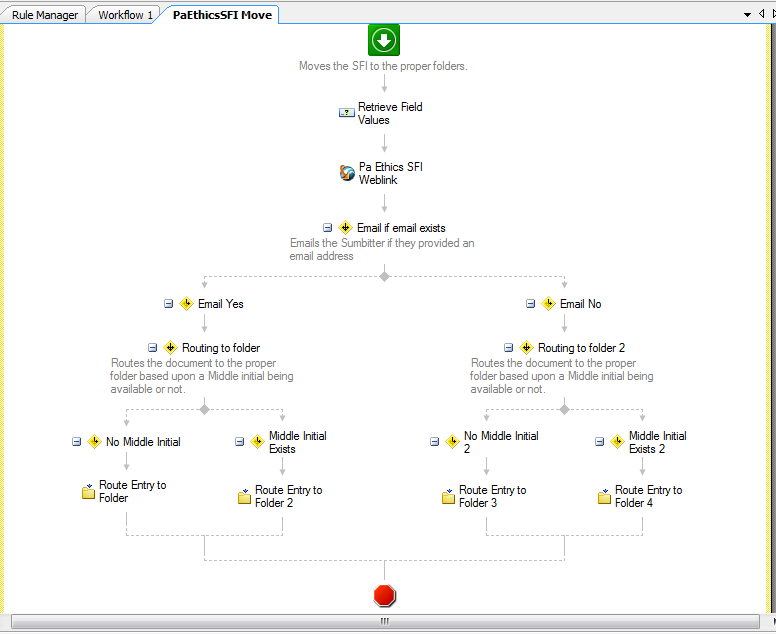This screenshot has width=776, height=634.
Task: Click the No Middle Initial 2 branch icon
Action: [x=452, y=441]
